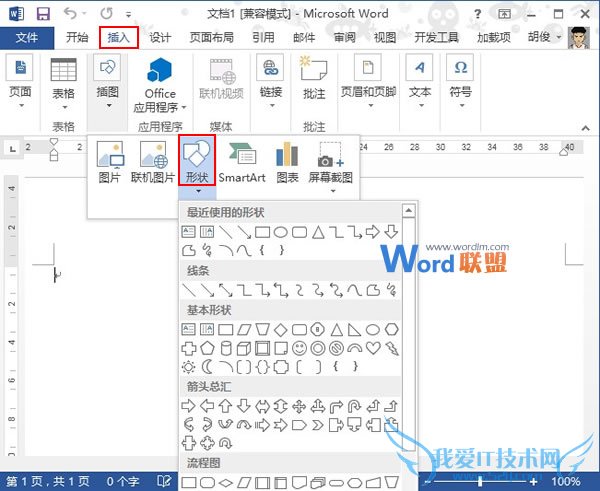Open the File (文件) tab
This screenshot has height=491, width=600.
click(26, 38)
